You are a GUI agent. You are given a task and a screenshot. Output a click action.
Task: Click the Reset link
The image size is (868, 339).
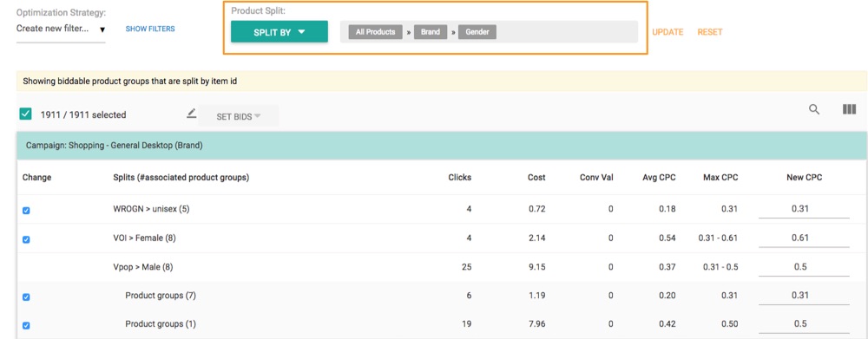(x=710, y=32)
